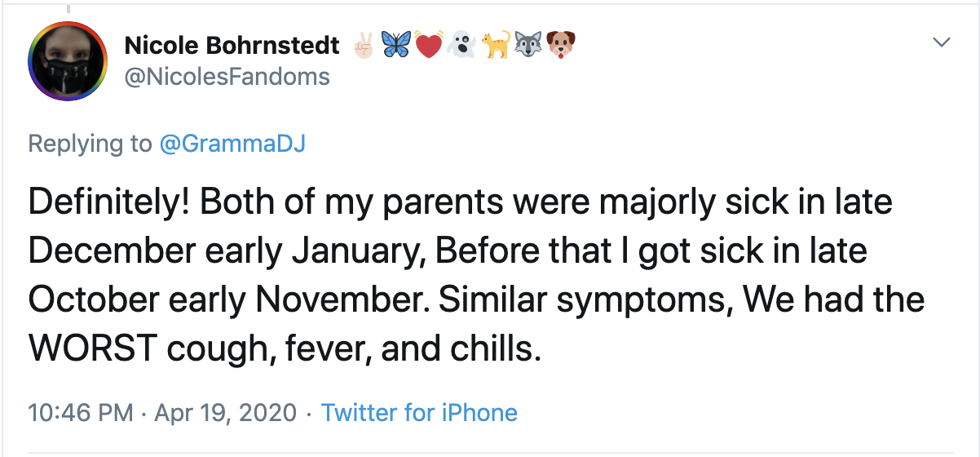This screenshot has width=980, height=457.
Task: Click the gray wolf emoji
Action: [527, 47]
